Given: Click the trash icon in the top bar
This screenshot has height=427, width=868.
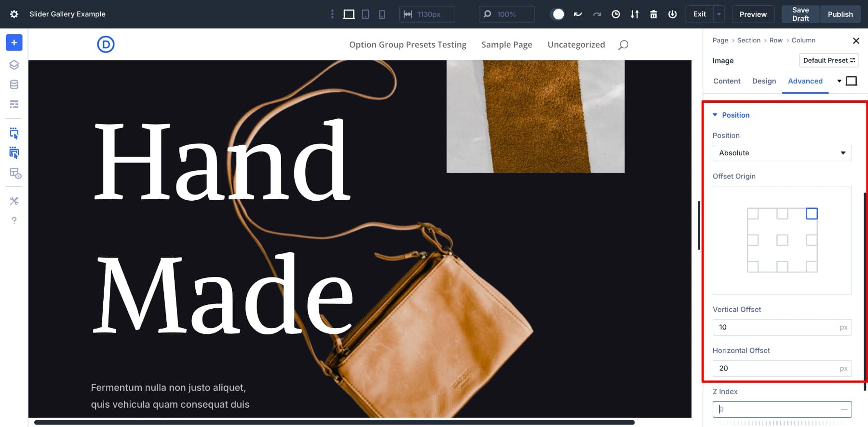Looking at the screenshot, I should click(653, 14).
